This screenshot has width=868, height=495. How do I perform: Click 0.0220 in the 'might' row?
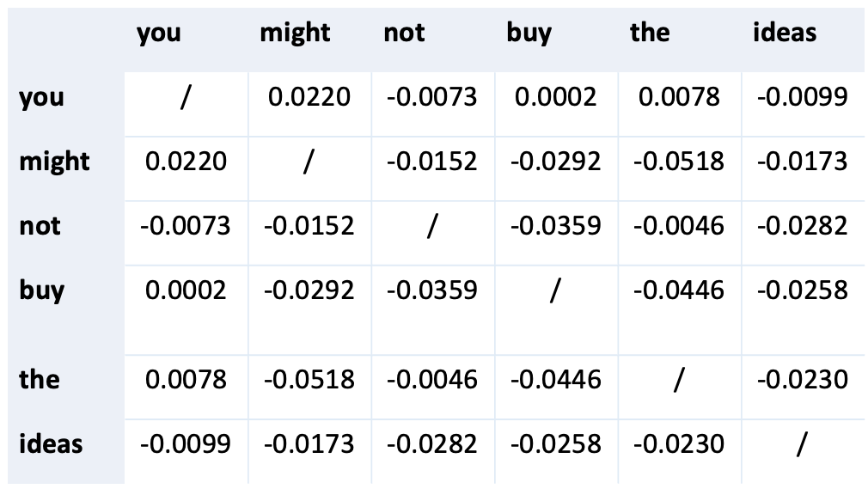(x=186, y=161)
